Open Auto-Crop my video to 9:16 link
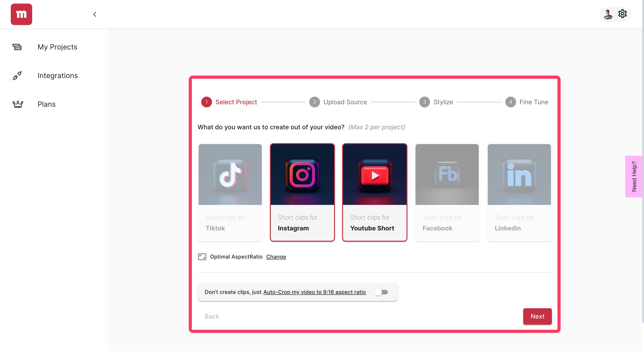644x353 pixels. point(314,292)
